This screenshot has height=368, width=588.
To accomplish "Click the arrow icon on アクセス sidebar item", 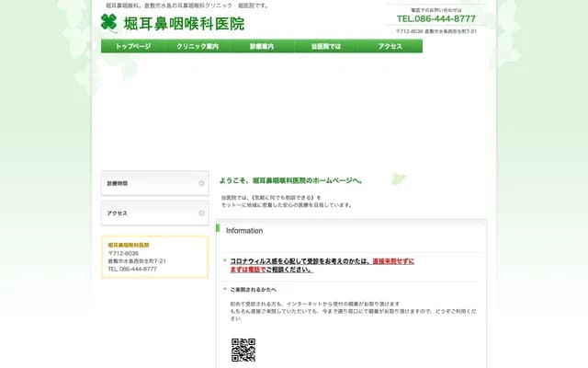I will point(201,213).
